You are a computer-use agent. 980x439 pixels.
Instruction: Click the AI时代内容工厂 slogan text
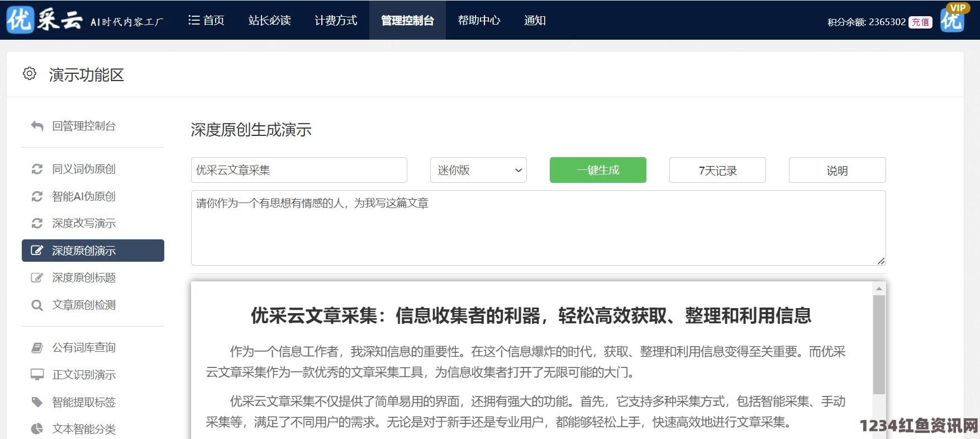(127, 22)
